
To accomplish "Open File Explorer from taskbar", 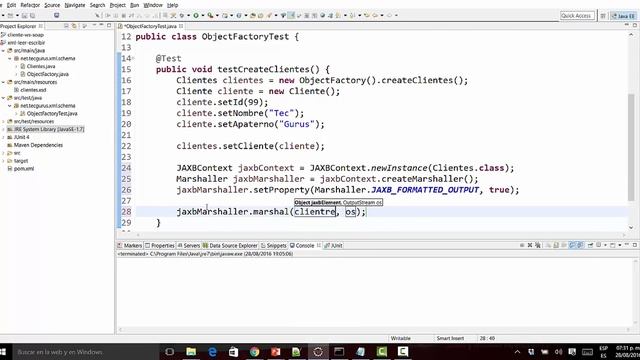I will [x=191, y=352].
